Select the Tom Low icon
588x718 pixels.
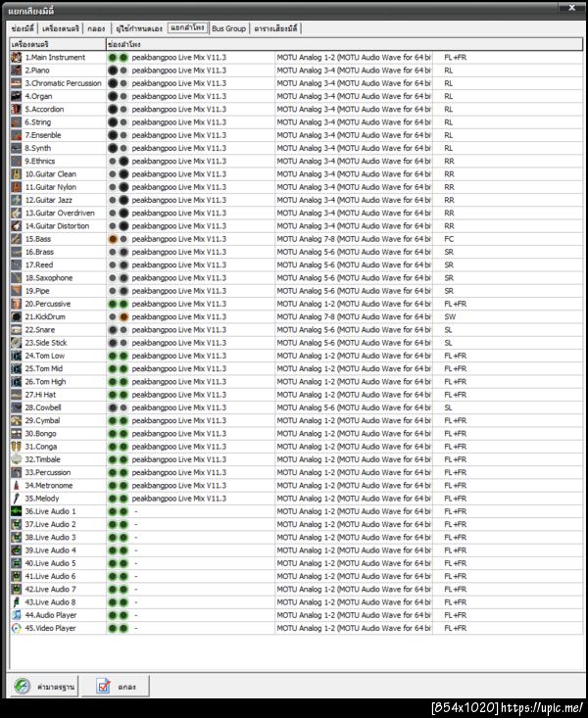click(16, 356)
